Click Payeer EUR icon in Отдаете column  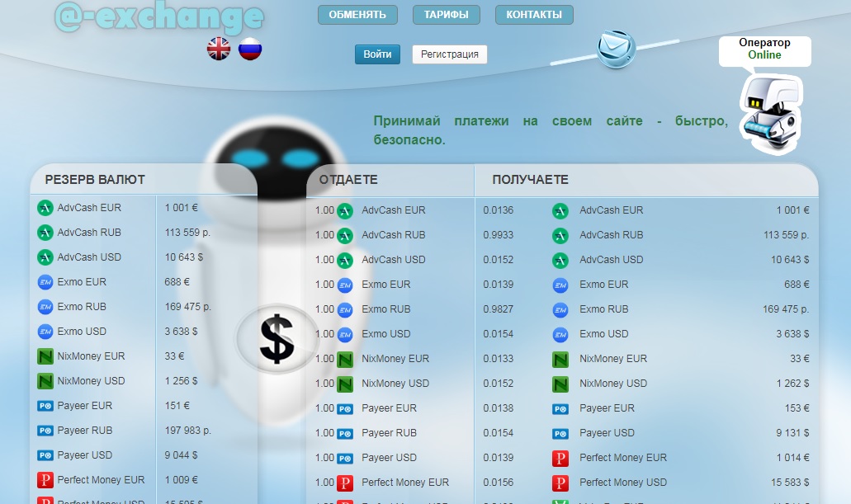point(345,409)
